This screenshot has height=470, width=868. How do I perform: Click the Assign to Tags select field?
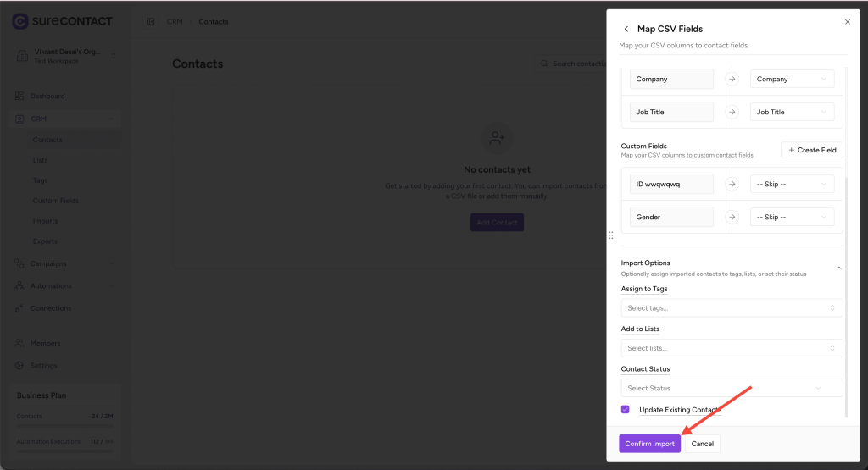coord(732,308)
